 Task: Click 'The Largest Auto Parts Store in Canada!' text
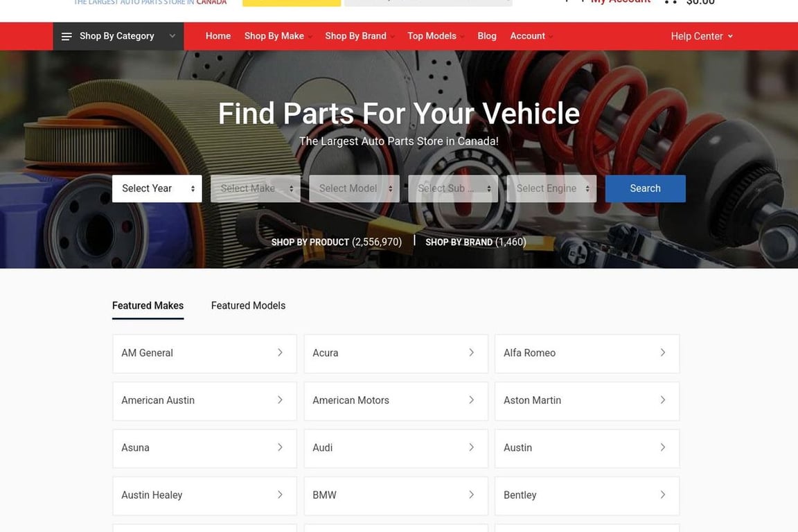coord(399,141)
